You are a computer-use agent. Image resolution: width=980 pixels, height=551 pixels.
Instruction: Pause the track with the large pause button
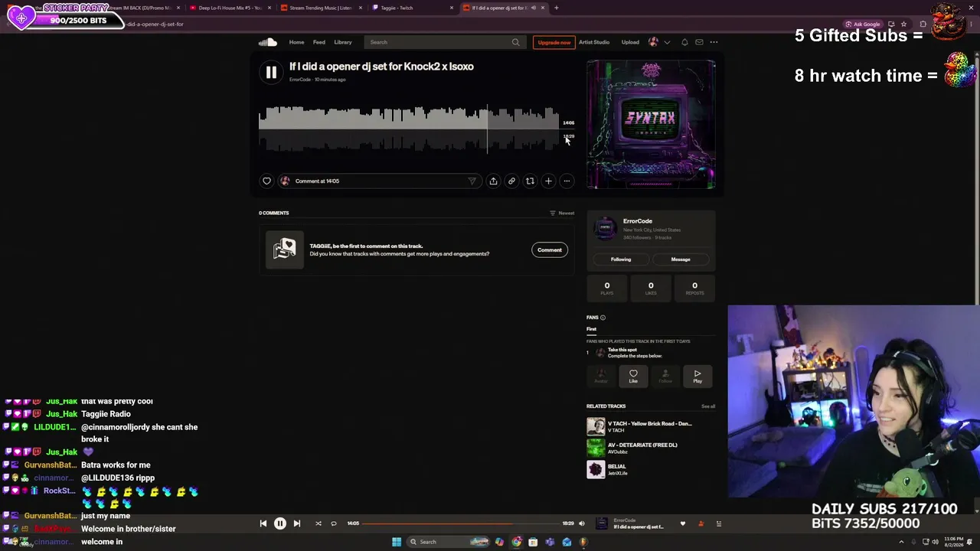click(271, 72)
